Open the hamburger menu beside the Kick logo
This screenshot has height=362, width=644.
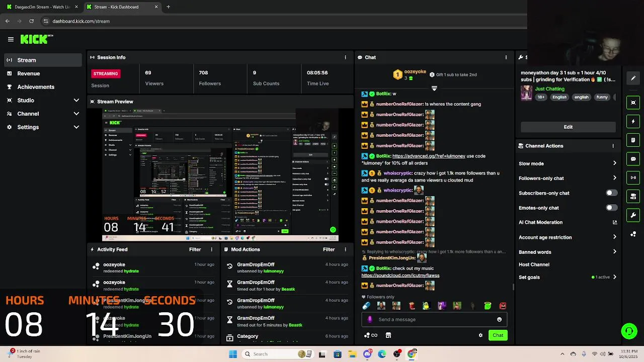(x=11, y=39)
